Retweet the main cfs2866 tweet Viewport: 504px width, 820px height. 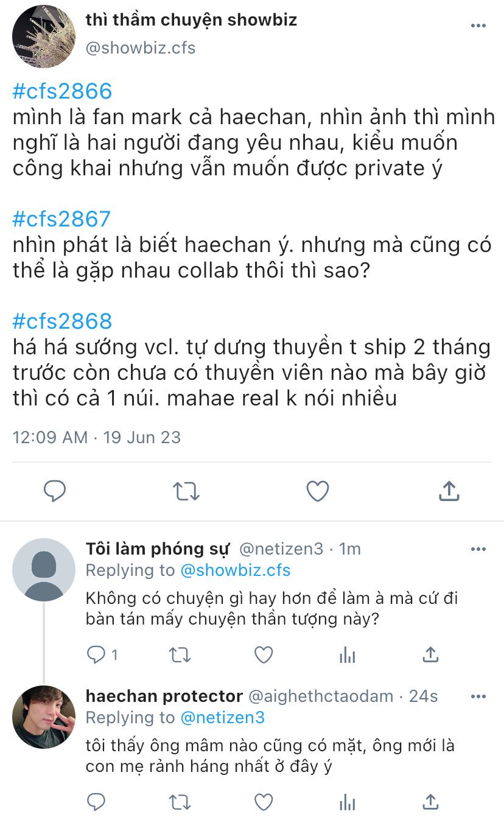click(186, 491)
